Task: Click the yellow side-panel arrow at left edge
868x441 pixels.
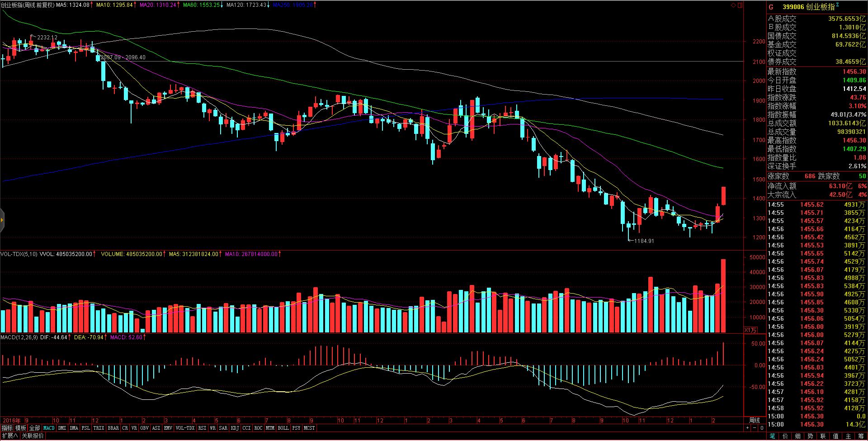Action: pos(2,220)
